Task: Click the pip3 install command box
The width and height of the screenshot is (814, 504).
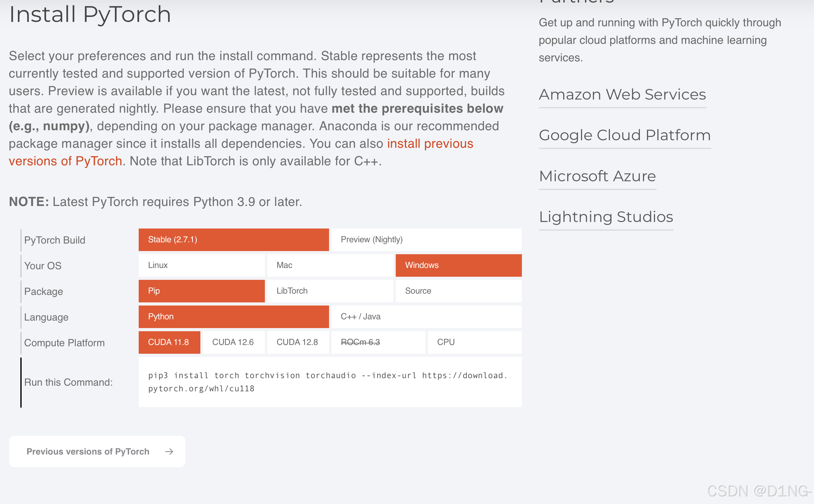Action: tap(330, 382)
